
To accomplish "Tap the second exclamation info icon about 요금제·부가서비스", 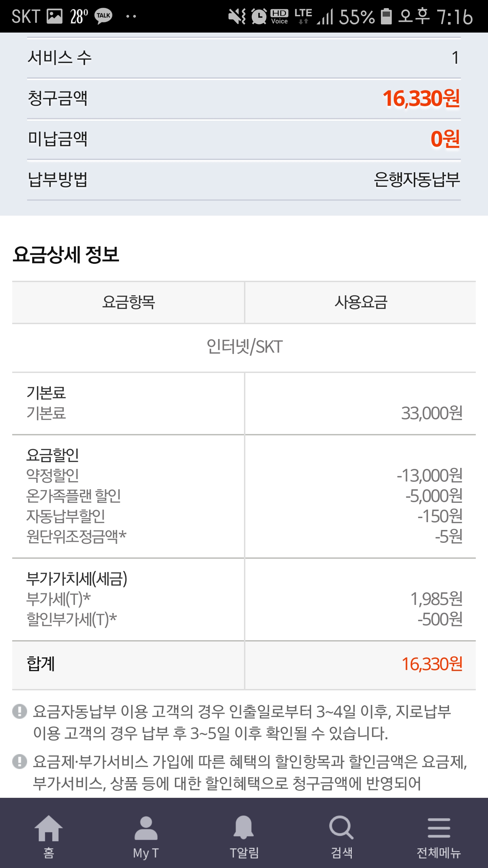I will [19, 762].
